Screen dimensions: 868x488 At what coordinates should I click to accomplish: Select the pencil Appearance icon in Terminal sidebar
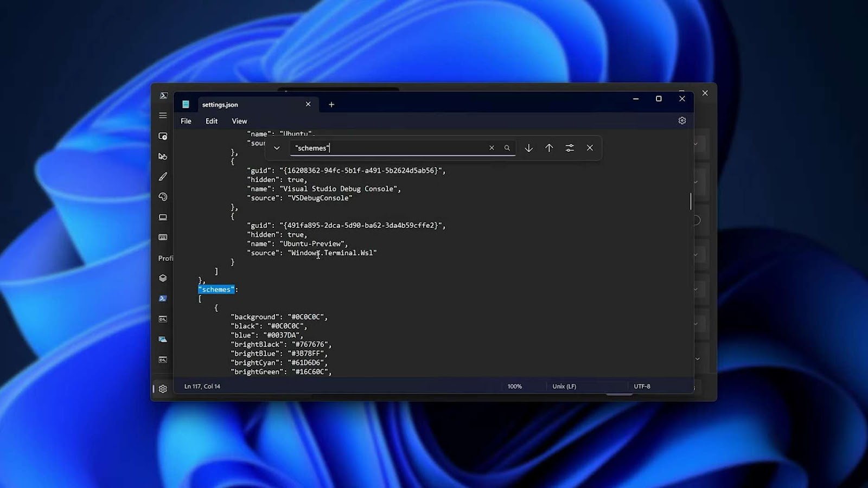[163, 176]
